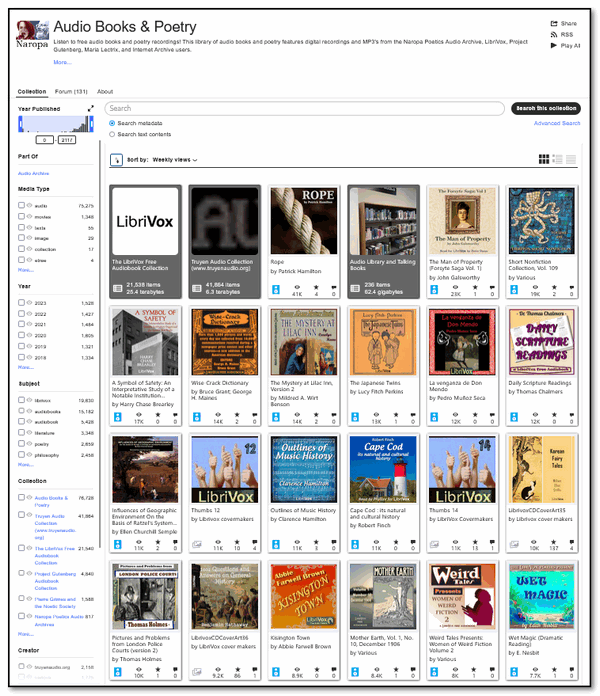
Task: Expand More under Subject facet
Action: point(25,464)
